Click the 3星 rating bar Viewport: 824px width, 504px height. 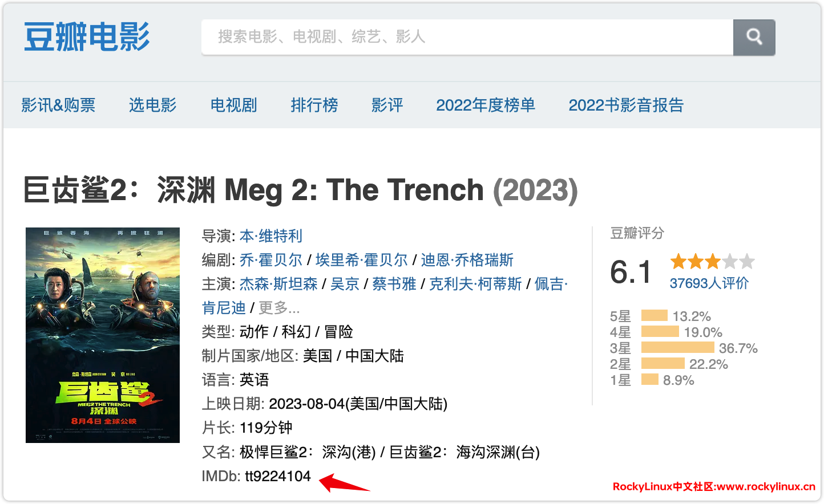tap(677, 348)
